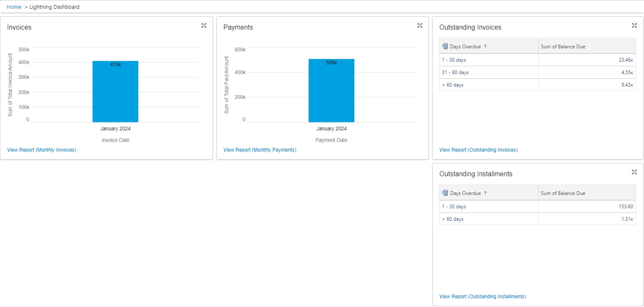This screenshot has height=307, width=644.
Task: Click the Days Overdue icon in Outstanding Installments
Action: click(x=445, y=193)
